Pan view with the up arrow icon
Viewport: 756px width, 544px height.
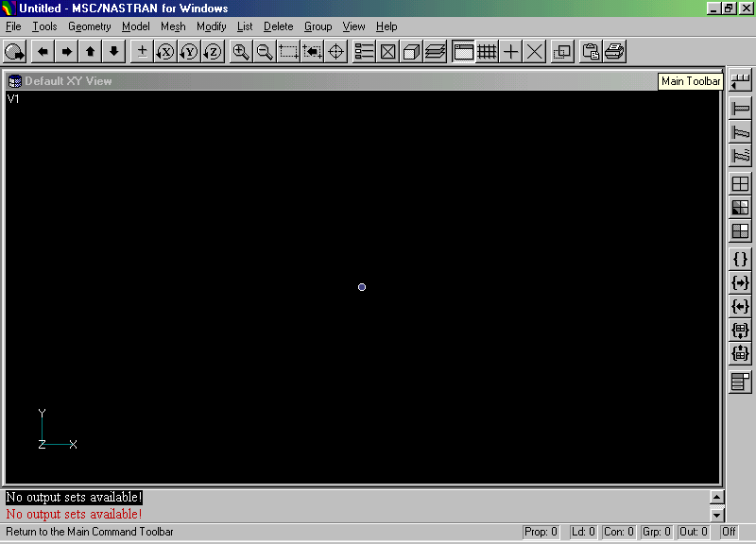(x=90, y=52)
